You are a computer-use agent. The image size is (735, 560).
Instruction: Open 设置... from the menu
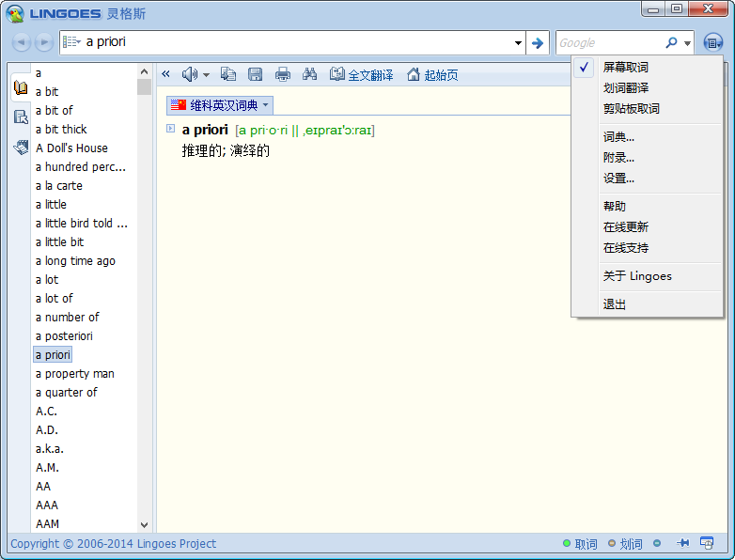tap(647, 179)
